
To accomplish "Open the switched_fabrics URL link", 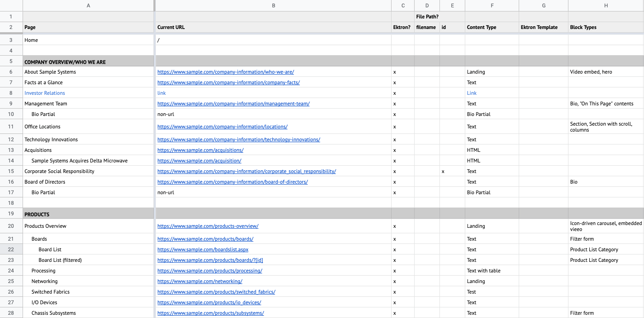I will point(216,292).
